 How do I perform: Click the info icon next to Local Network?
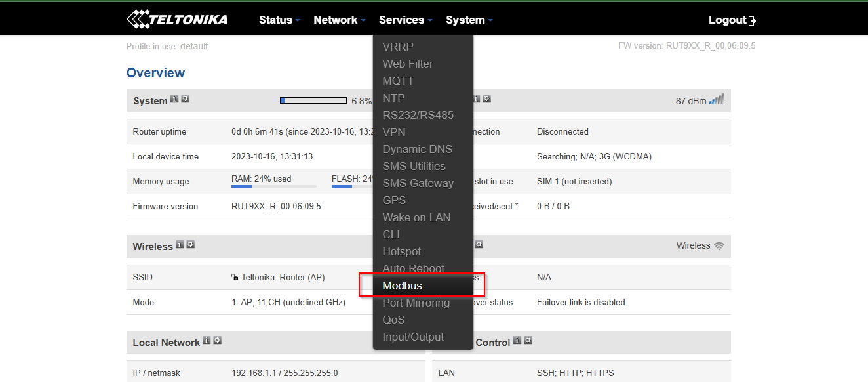[206, 340]
